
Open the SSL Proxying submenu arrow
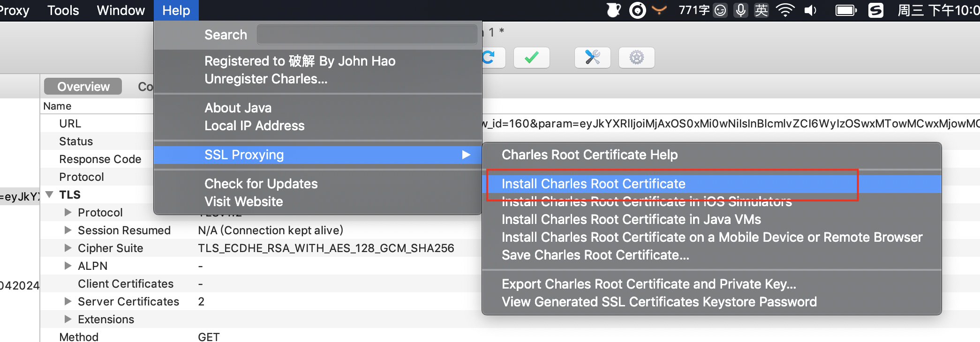pos(466,155)
